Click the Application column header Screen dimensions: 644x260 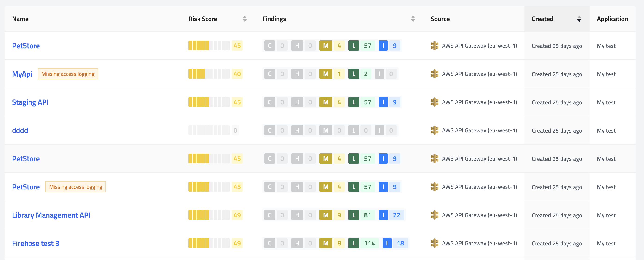click(612, 19)
